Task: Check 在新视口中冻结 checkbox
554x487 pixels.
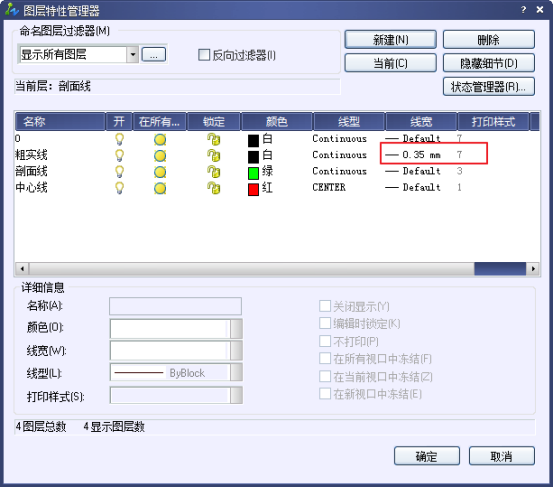Action: pyautogui.click(x=325, y=393)
